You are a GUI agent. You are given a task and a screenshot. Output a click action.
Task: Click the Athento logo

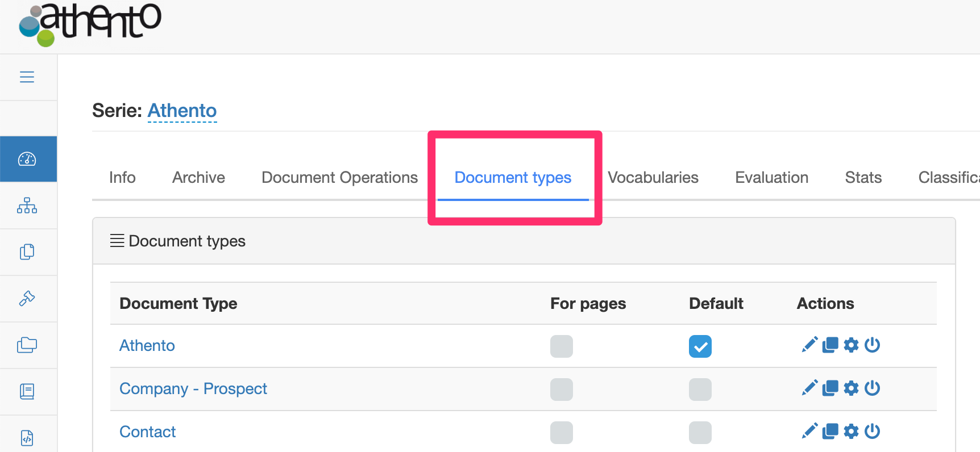coord(90,24)
